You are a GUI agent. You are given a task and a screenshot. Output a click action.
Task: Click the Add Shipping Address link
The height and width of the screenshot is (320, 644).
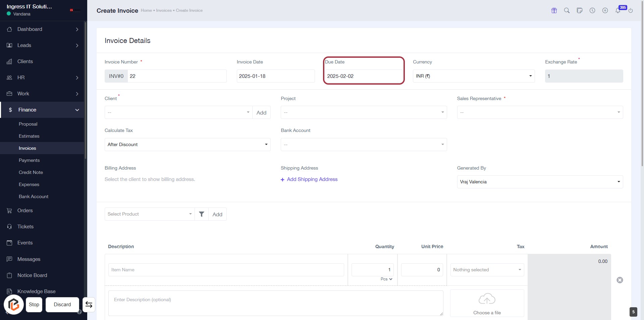pos(312,179)
